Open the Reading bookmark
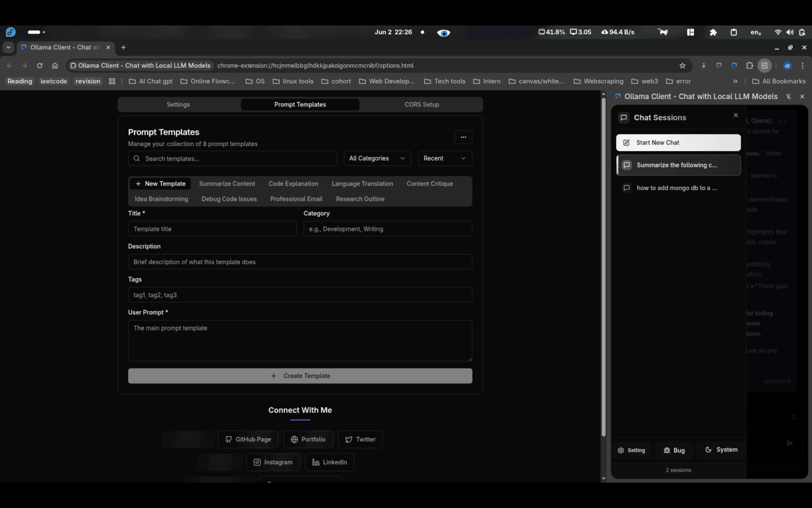Image resolution: width=812 pixels, height=508 pixels. coord(20,81)
